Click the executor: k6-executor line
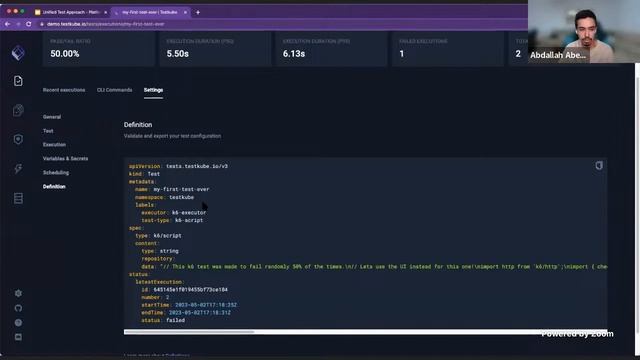 174,213
